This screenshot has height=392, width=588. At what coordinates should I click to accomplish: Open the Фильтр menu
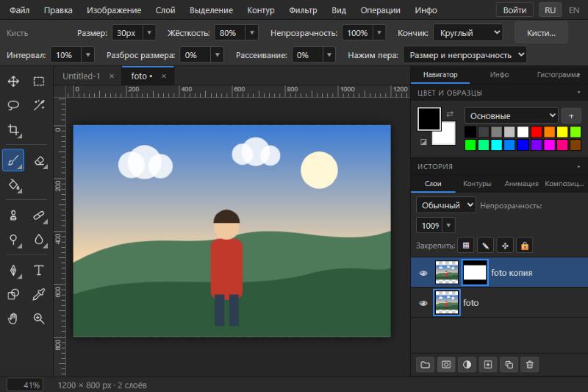pos(303,10)
